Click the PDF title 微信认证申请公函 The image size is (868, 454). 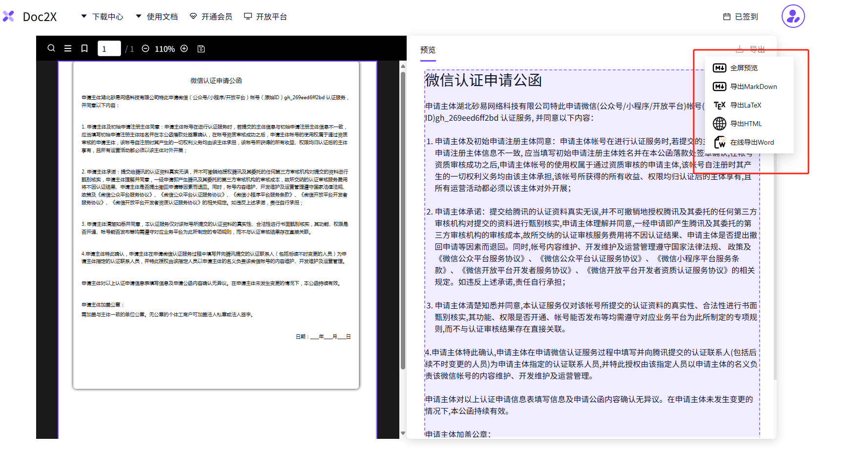point(216,81)
